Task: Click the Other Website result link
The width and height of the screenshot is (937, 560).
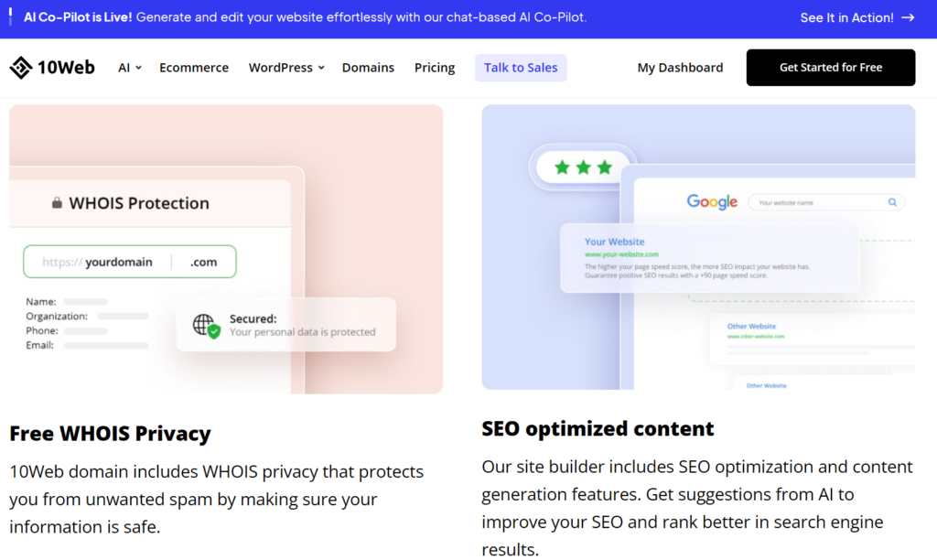Action: 751,327
